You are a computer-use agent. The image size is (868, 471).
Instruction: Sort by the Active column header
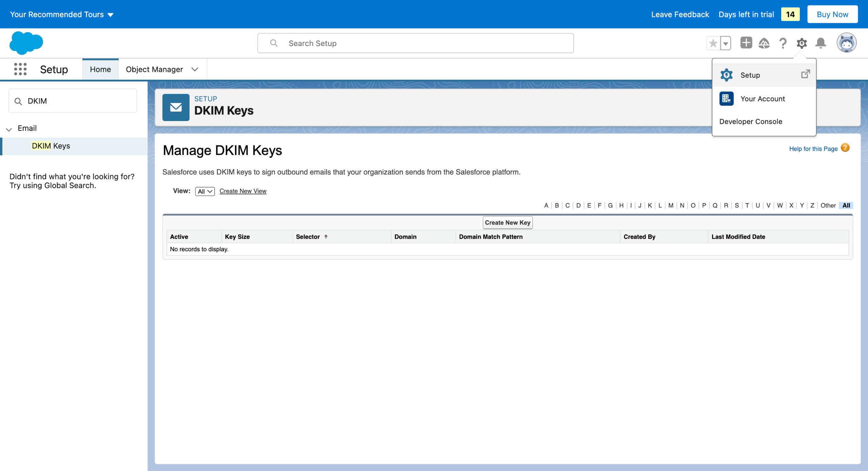[179, 237]
